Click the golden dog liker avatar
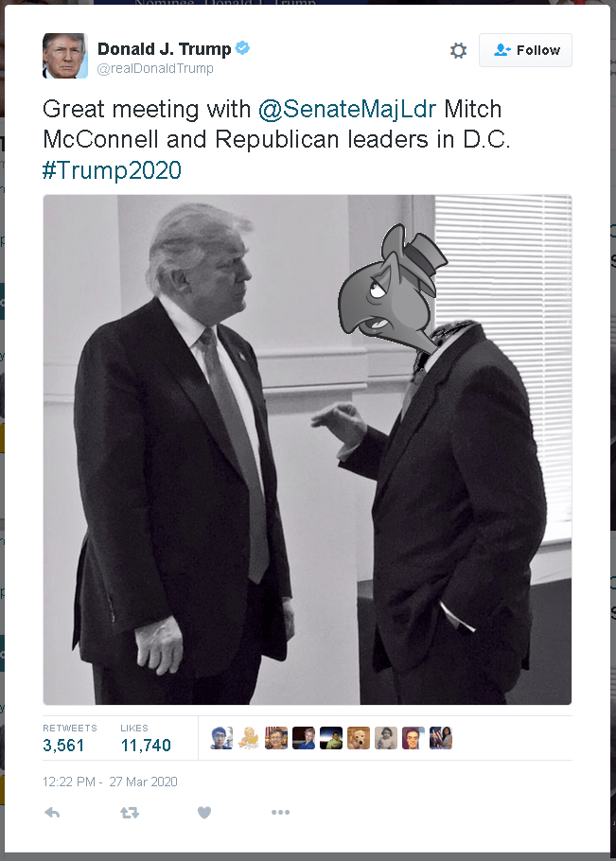Image resolution: width=616 pixels, height=861 pixels. pyautogui.click(x=359, y=738)
